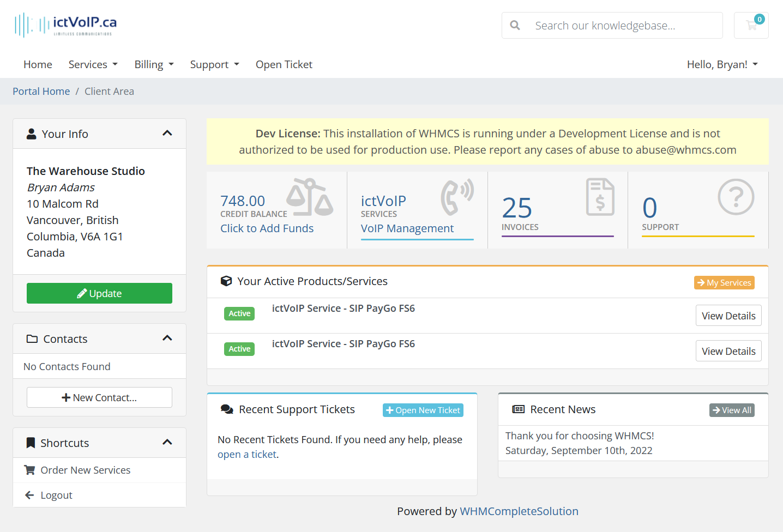Collapse the Your Info panel chevron
This screenshot has height=532, width=783.
click(167, 134)
